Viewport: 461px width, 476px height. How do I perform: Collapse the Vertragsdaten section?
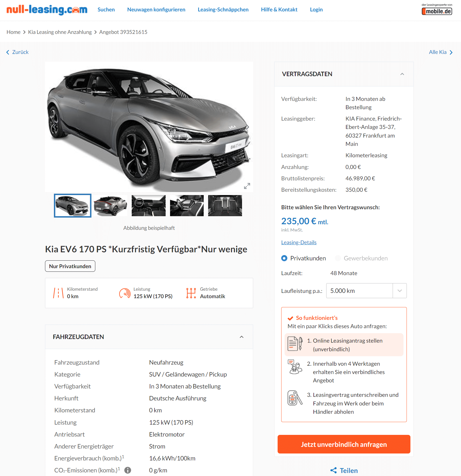402,74
